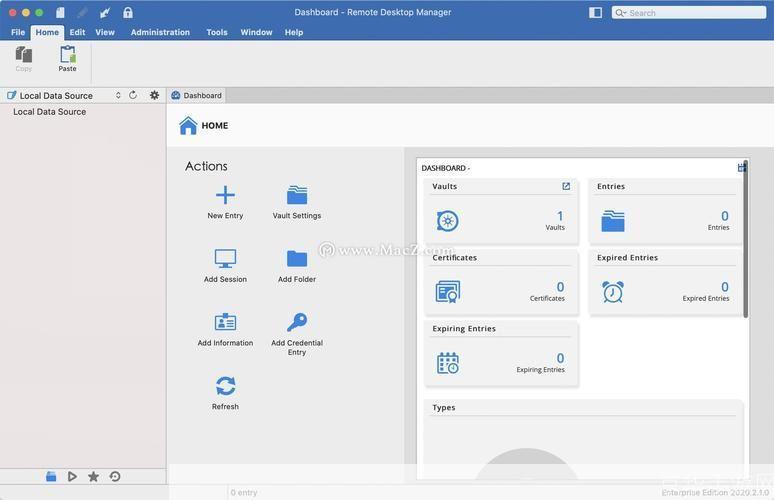
Task: Open the File menu
Action: pyautogui.click(x=18, y=32)
